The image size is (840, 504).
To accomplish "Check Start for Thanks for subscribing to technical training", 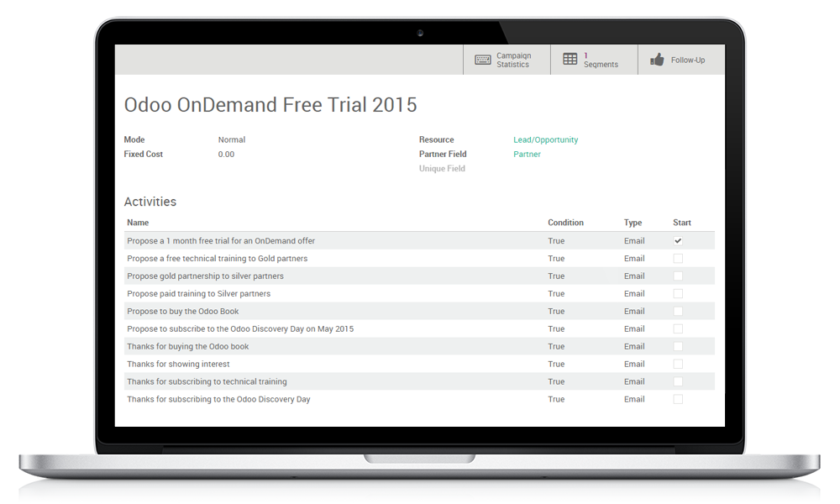I will coord(678,382).
